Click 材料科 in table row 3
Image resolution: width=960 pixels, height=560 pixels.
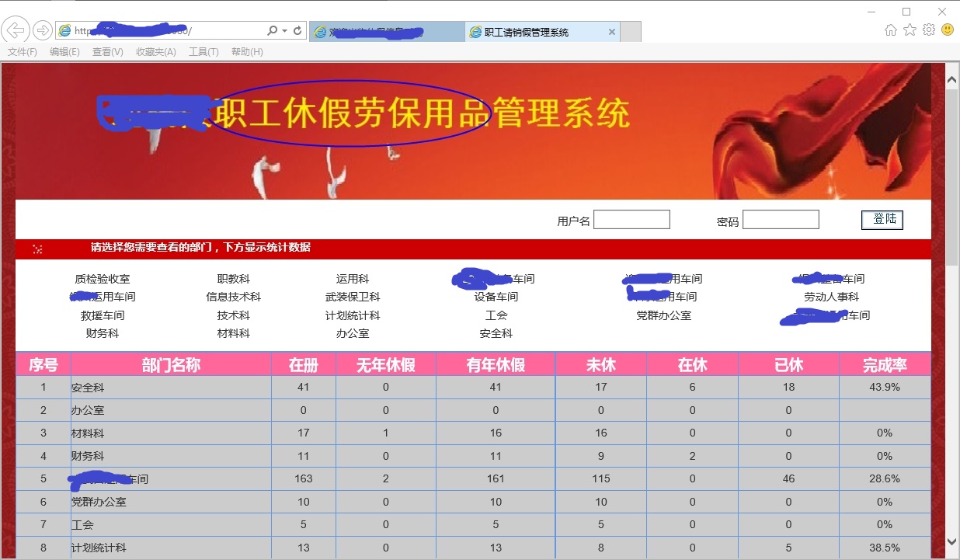pos(88,433)
